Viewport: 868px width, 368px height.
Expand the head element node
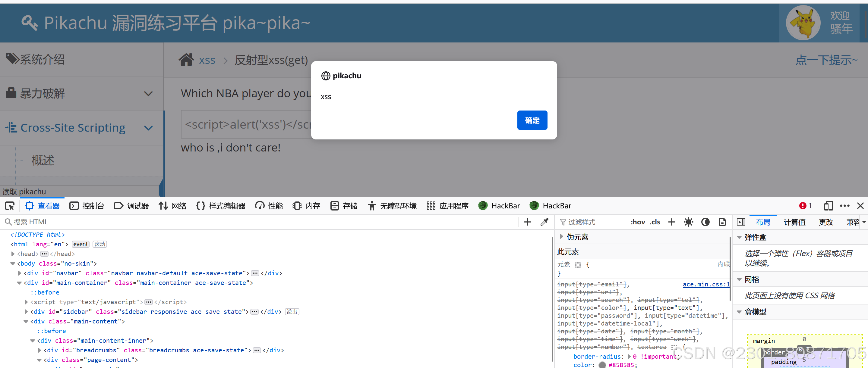pyautogui.click(x=13, y=254)
